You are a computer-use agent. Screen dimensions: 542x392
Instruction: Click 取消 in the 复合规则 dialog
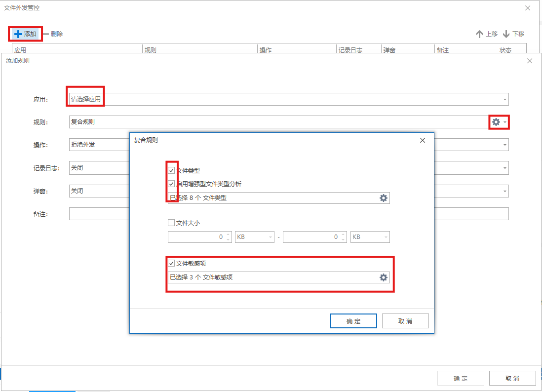(405, 321)
